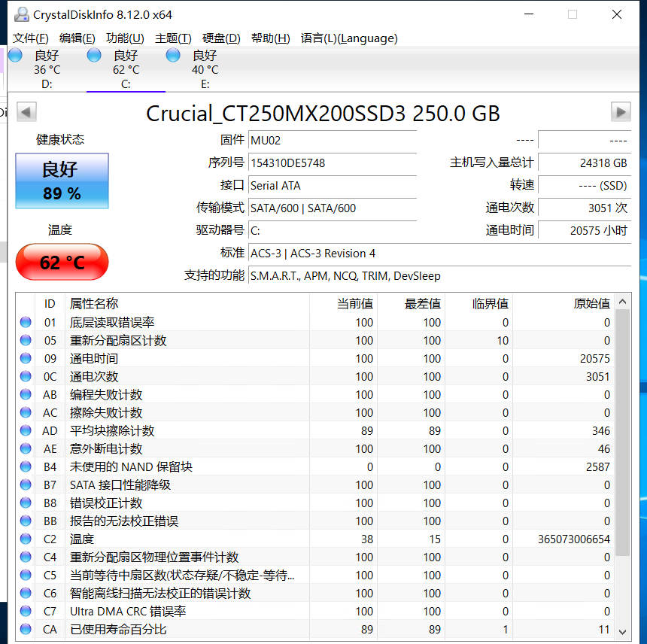
Task: Click scrollbar down arrow in attribute list
Action: (x=622, y=630)
